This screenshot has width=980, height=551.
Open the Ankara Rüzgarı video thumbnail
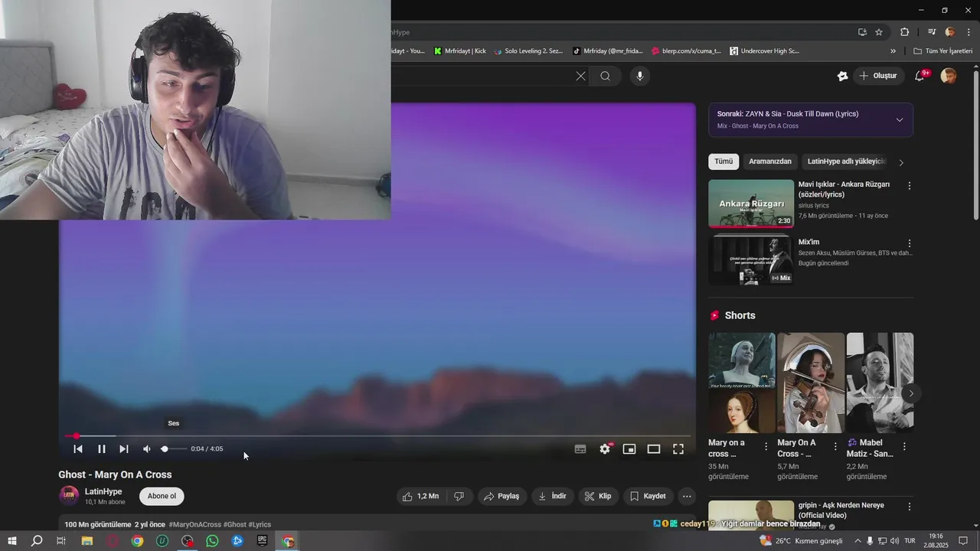751,204
